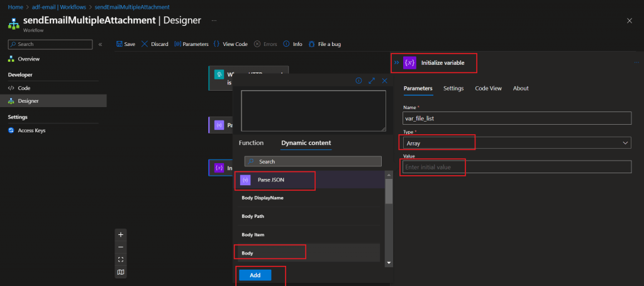Viewport: 644px width, 286px height.
Task: Select the Dynamic content tab
Action: (306, 143)
